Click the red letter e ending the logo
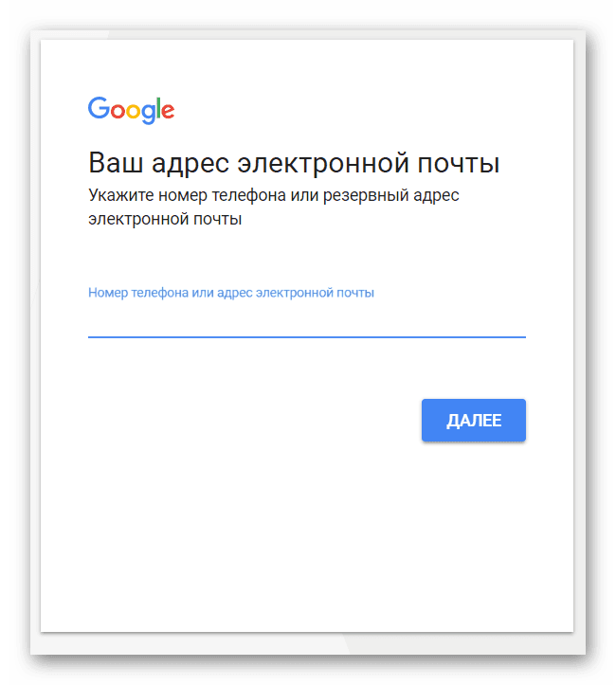This screenshot has width=616, height=685. pos(168,112)
